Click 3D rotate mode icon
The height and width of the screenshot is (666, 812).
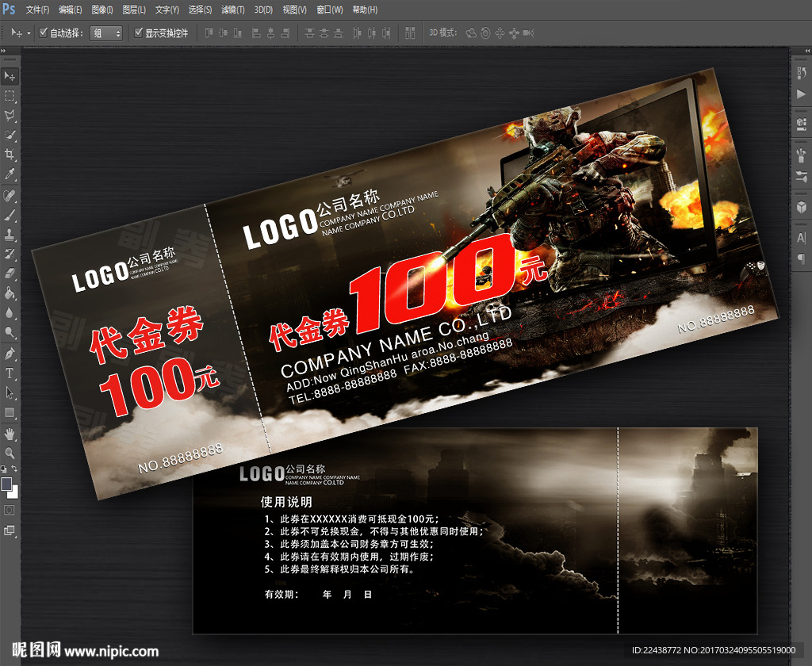point(471,33)
